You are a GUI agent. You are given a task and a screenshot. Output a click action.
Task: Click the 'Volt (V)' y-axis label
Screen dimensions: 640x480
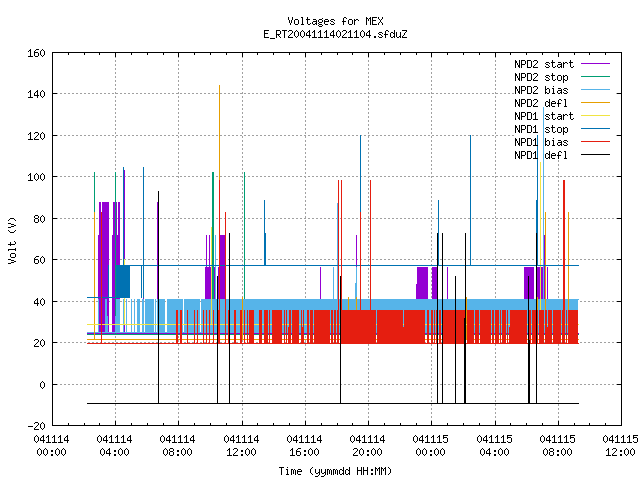[13, 241]
